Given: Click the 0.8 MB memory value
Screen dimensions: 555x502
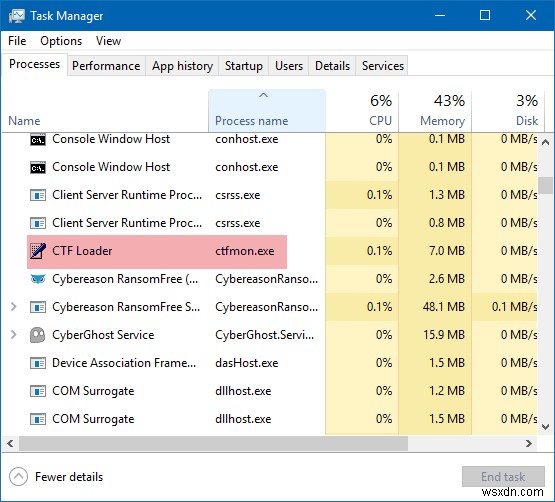Looking at the screenshot, I should pos(447,223).
